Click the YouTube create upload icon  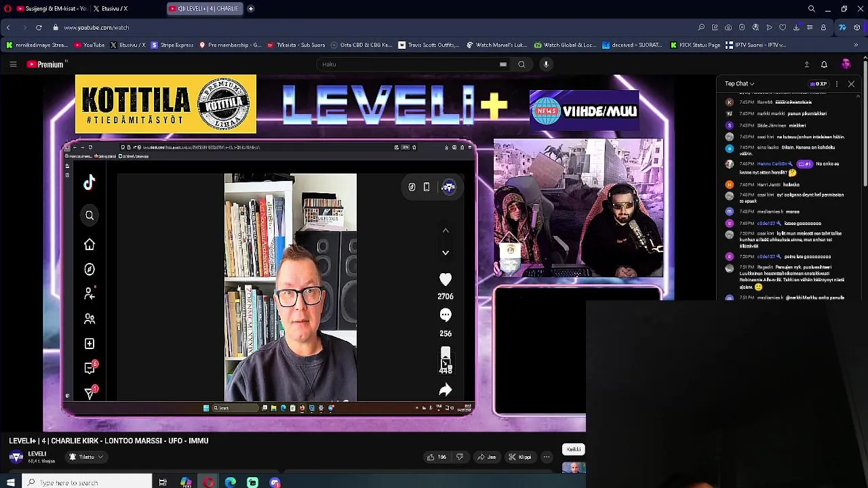tap(806, 64)
